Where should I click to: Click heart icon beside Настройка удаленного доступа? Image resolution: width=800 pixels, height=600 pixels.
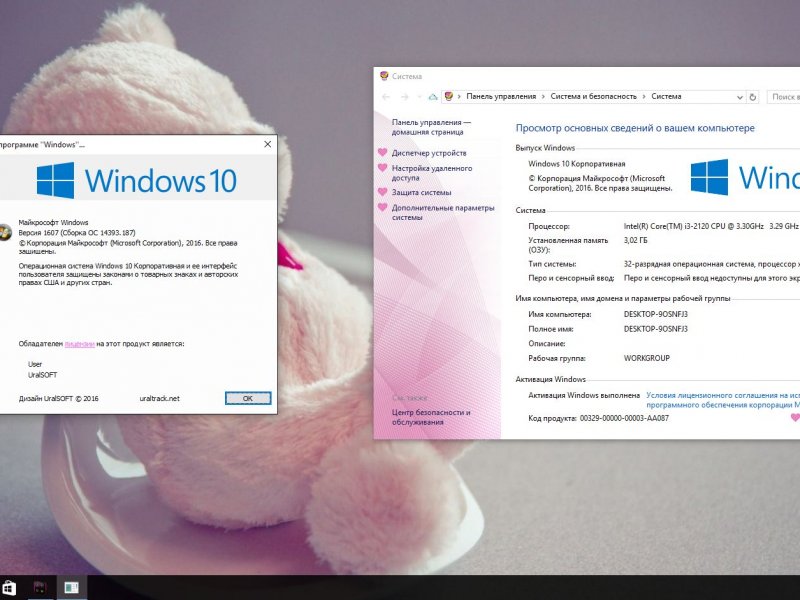[x=383, y=167]
